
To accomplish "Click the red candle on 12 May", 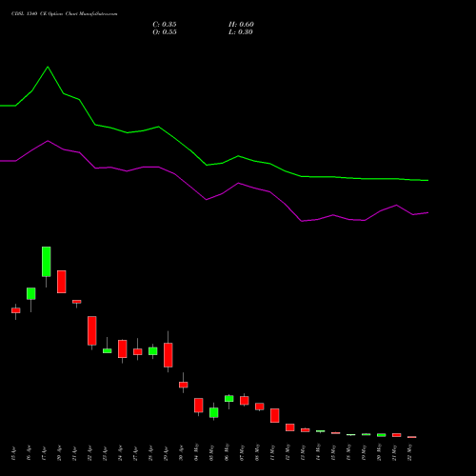I will (290, 427).
